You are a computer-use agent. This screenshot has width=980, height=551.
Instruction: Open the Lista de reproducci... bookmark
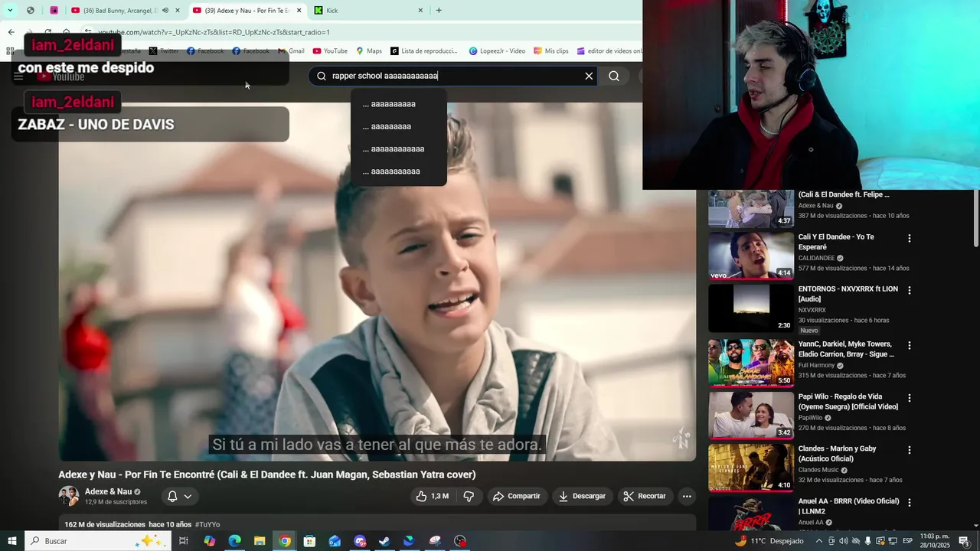coord(424,51)
